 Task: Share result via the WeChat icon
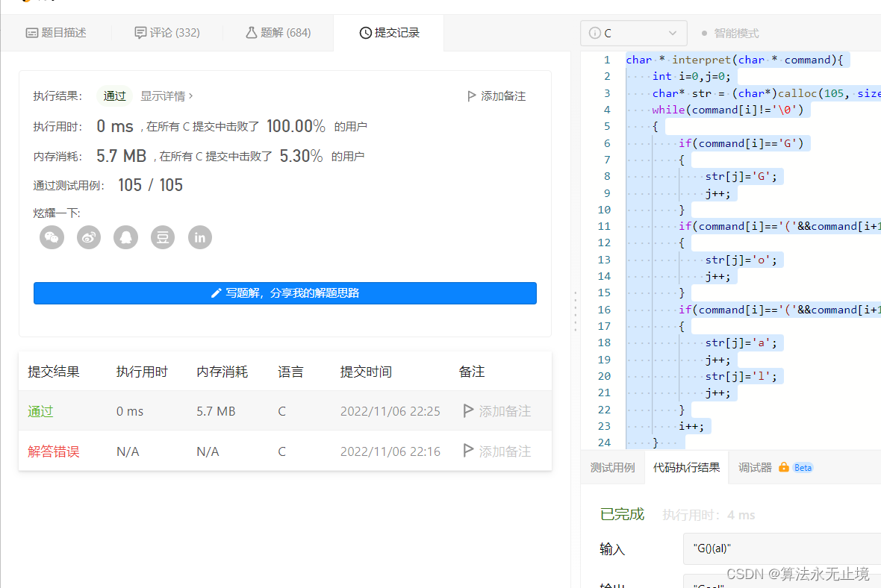52,237
